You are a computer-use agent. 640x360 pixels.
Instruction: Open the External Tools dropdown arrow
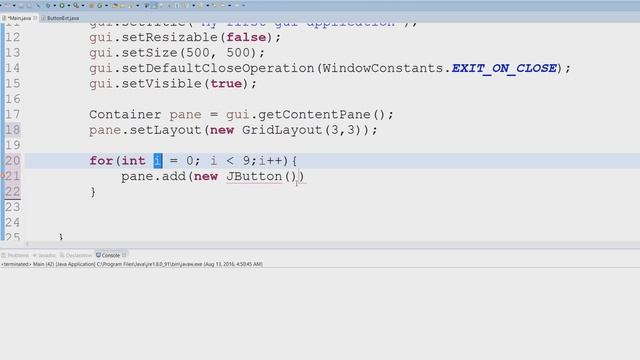(83, 6)
